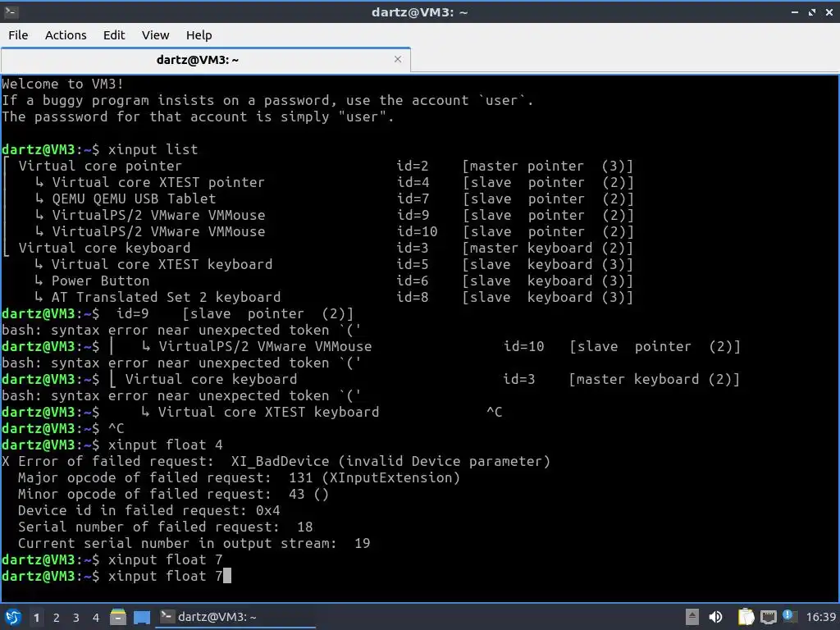The width and height of the screenshot is (840, 630).
Task: Click 'Device id in failed request: 0x4' line
Action: point(149,510)
